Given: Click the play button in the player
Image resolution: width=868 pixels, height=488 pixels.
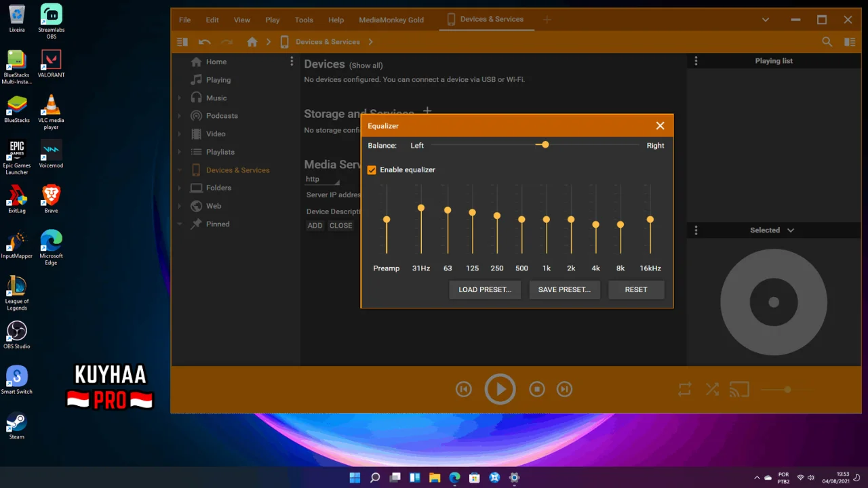Looking at the screenshot, I should [x=500, y=389].
